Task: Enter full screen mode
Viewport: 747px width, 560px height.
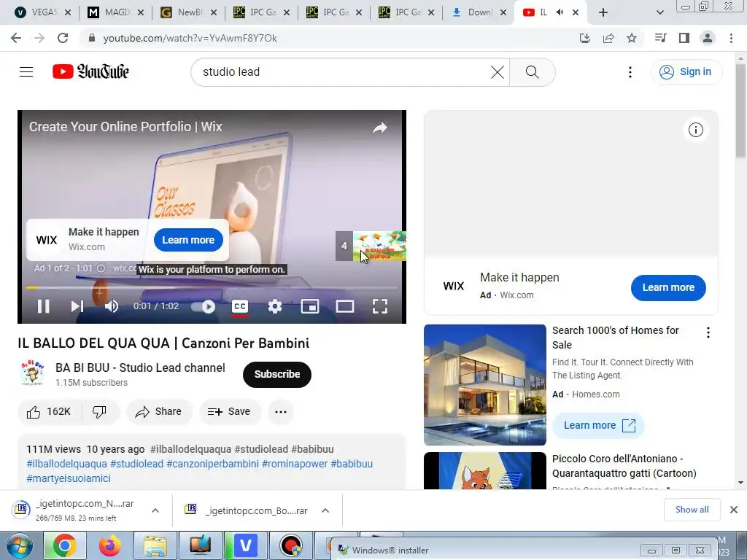Action: (x=379, y=306)
